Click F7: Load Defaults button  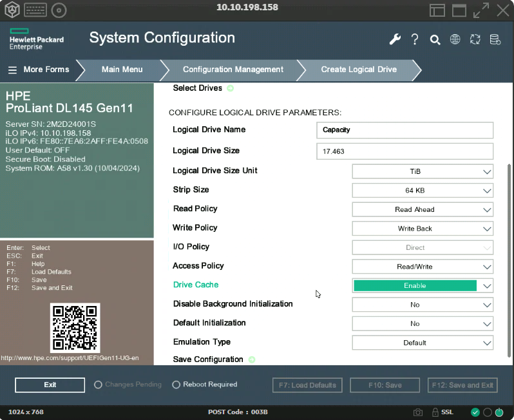307,385
